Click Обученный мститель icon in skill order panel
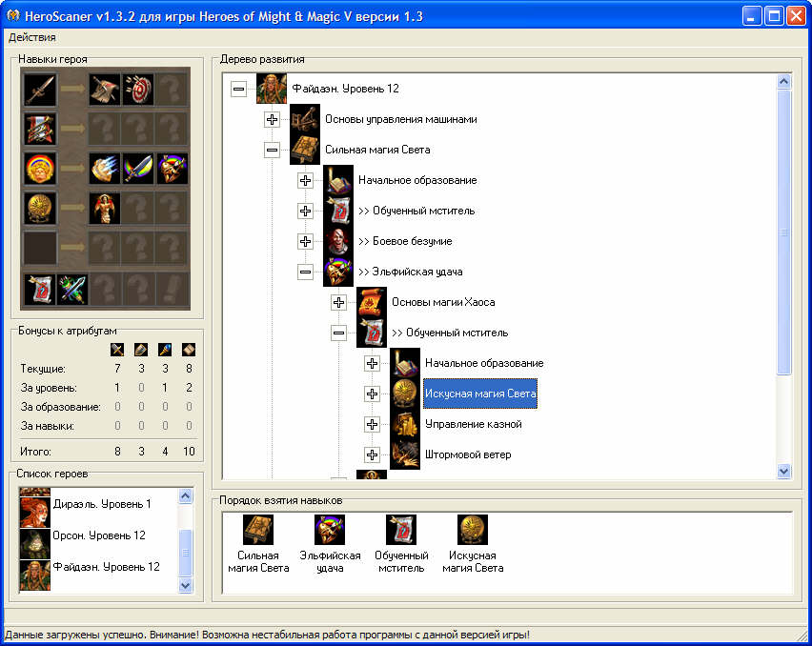Image resolution: width=812 pixels, height=646 pixels. pyautogui.click(x=401, y=530)
